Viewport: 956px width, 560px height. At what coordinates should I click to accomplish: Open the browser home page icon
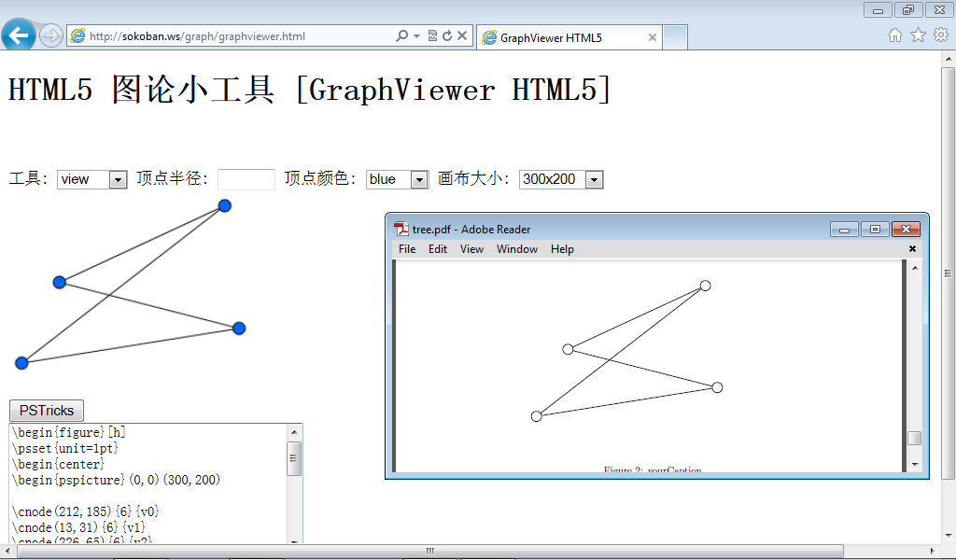(x=894, y=35)
